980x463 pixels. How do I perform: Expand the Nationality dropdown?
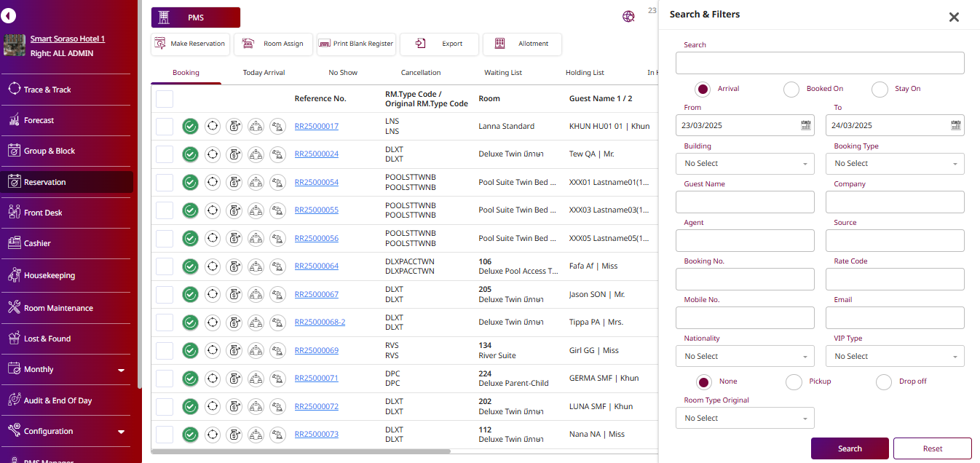point(744,357)
